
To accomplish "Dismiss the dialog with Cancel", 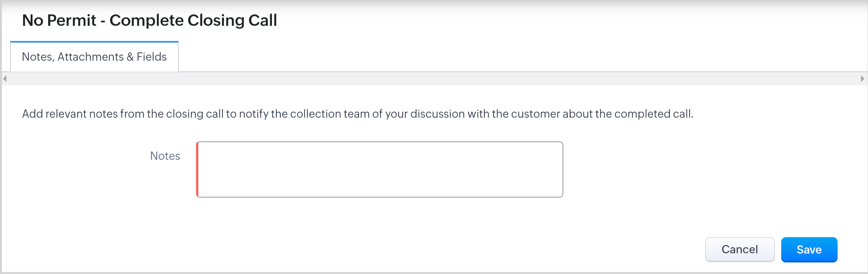I will [739, 249].
